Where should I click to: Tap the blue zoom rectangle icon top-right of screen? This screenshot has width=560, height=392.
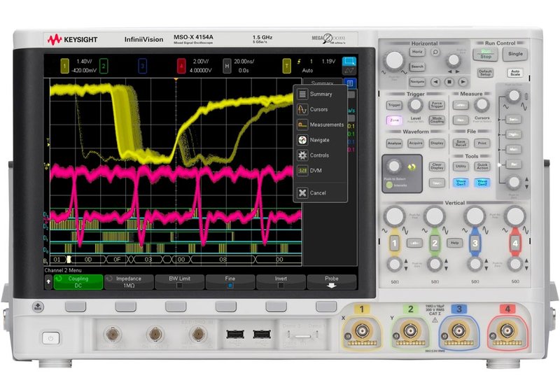click(349, 61)
